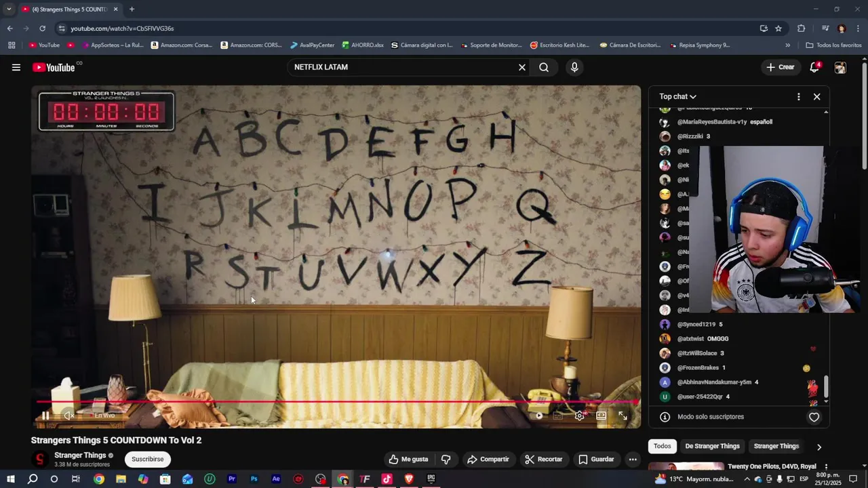
Task: Open Todos los favoritos folder
Action: [x=833, y=45]
